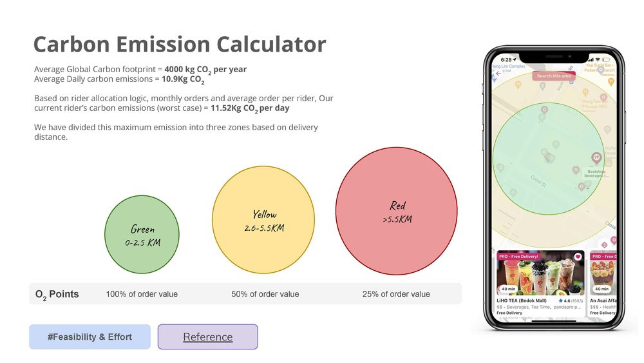Screen dimensions: 644x363
Task: Click the Bootstrap Beverages restaurant pin
Action: pos(596,157)
